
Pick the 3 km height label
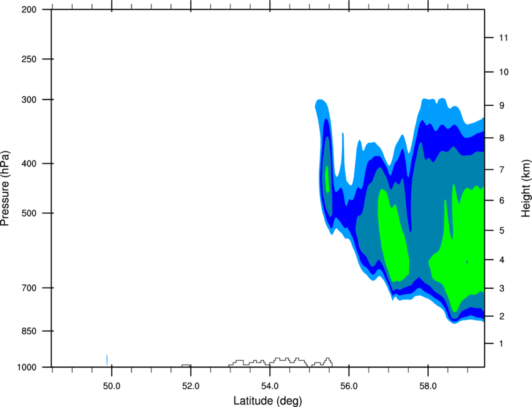pyautogui.click(x=502, y=288)
